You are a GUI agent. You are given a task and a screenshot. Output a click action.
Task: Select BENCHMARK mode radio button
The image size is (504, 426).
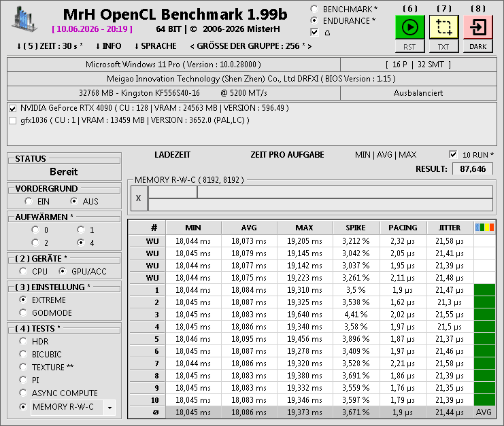[x=314, y=9]
